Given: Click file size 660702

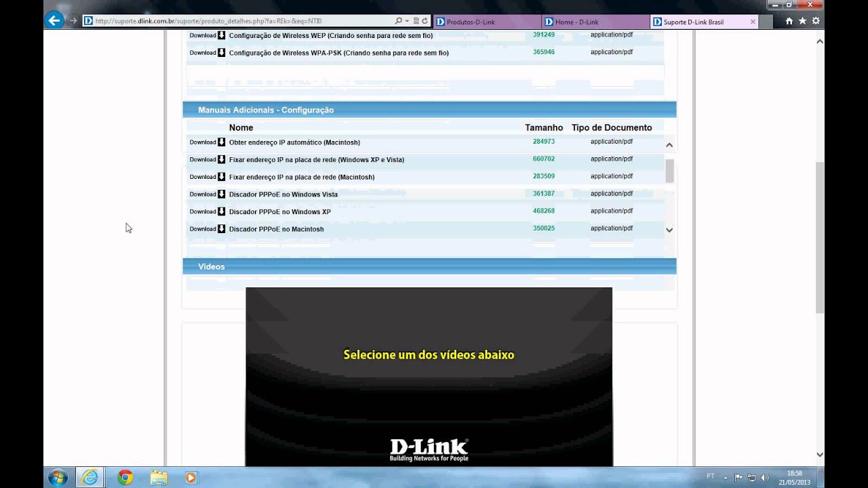Looking at the screenshot, I should tap(544, 159).
